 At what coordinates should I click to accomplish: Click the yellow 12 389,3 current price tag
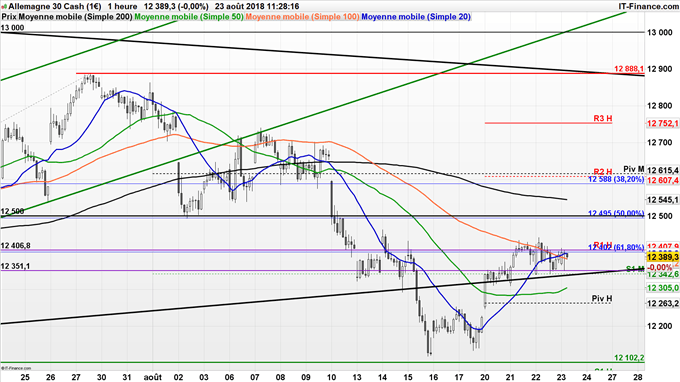point(663,258)
